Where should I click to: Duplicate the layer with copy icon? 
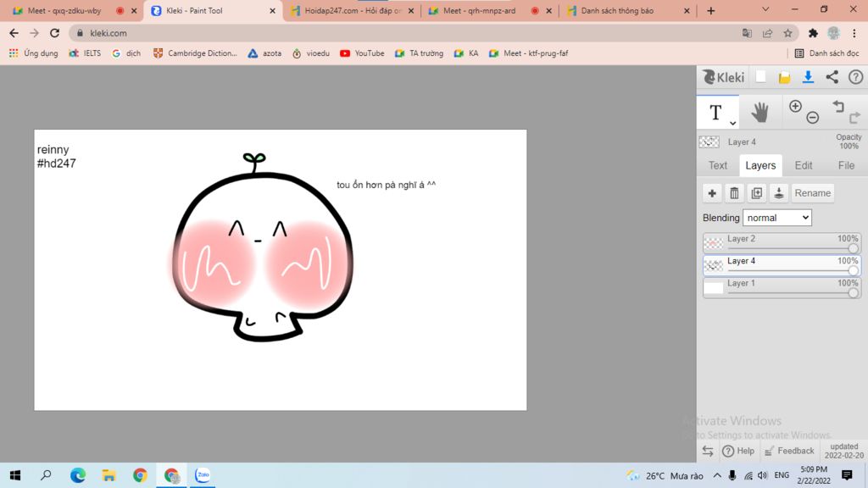756,193
